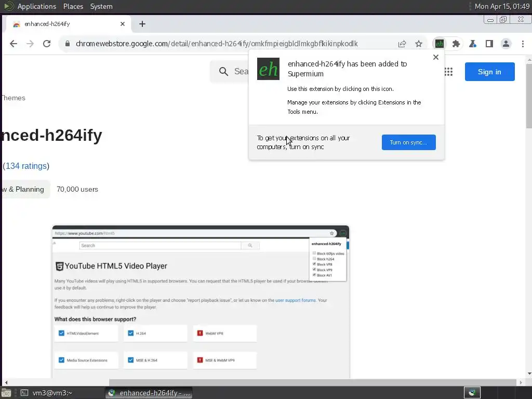
Task: Click the Media Source Extensions checkbox in screenshot
Action: [x=61, y=360]
